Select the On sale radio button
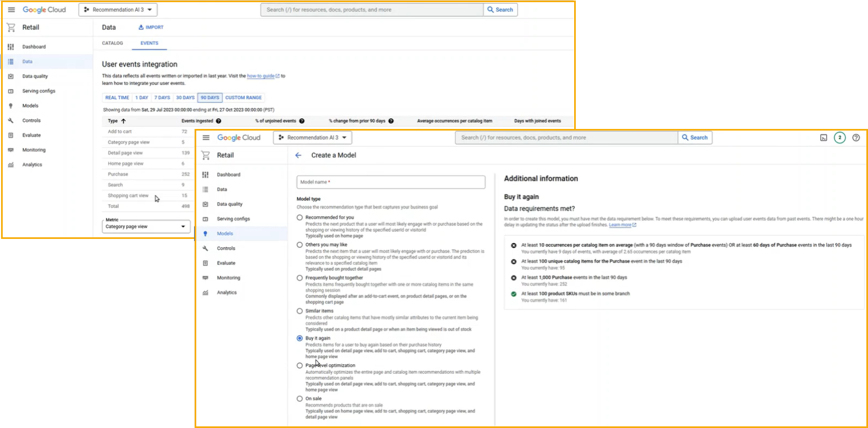The width and height of the screenshot is (868, 428). tap(300, 399)
